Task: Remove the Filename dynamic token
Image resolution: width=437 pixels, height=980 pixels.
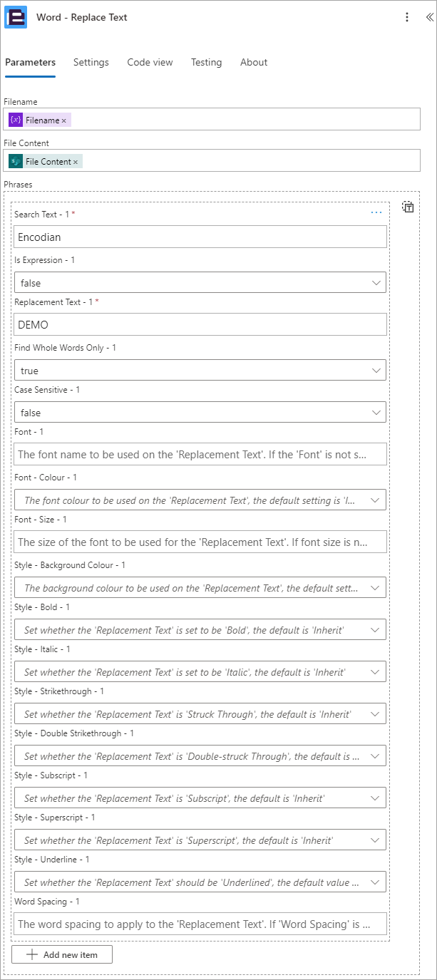Action: [x=63, y=120]
